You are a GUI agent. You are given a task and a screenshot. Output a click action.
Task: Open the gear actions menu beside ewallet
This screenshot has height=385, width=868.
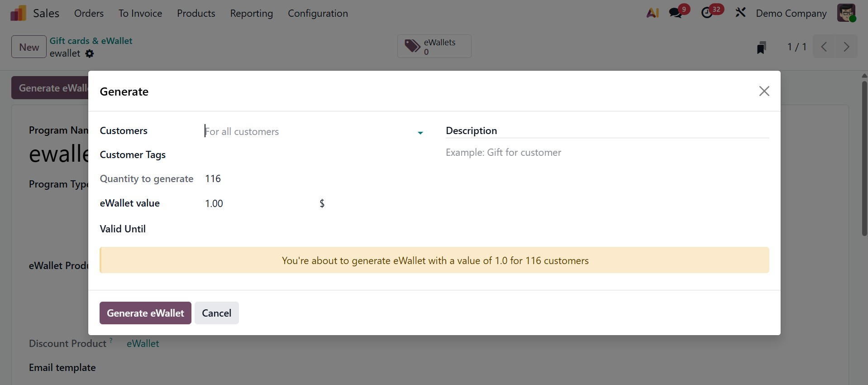[x=90, y=53]
